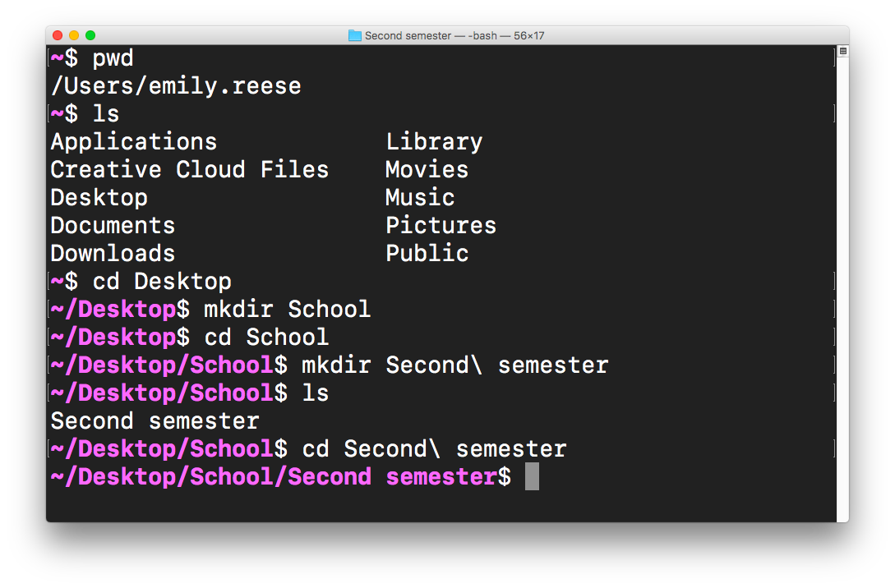Click the pink ~/Desktop/School prompt path

point(161,365)
